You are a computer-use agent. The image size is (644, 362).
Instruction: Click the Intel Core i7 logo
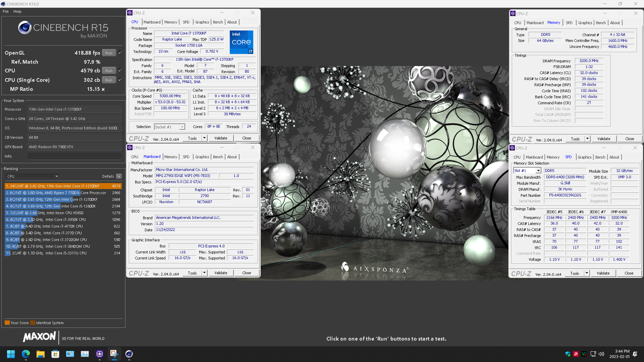point(241,42)
